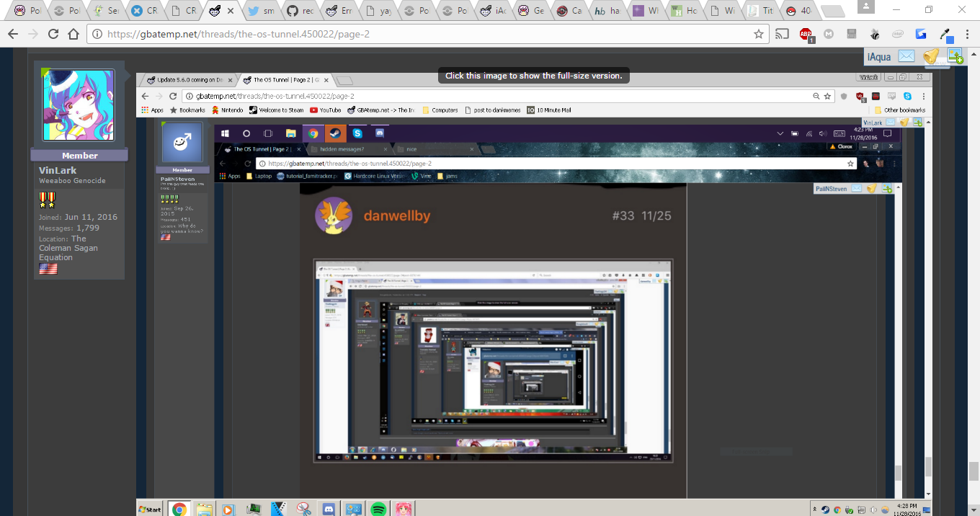Click the page scrollbar up arrow
980x516 pixels.
coord(974,53)
